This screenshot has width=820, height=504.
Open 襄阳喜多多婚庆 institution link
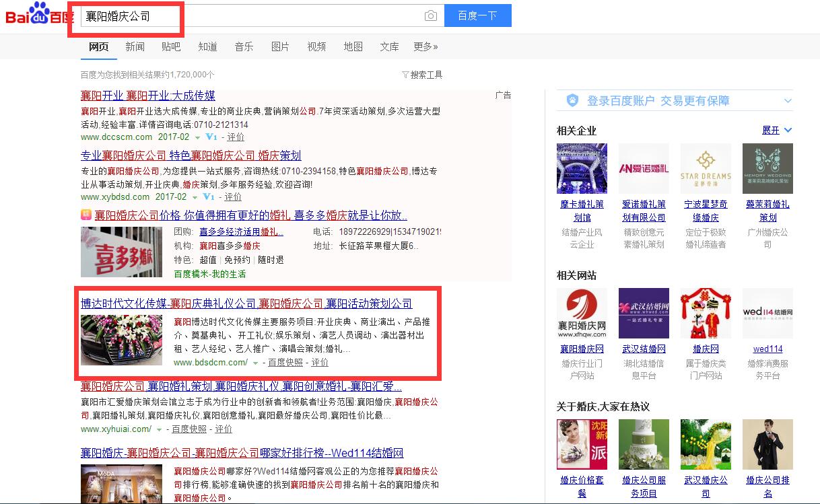pyautogui.click(x=230, y=246)
